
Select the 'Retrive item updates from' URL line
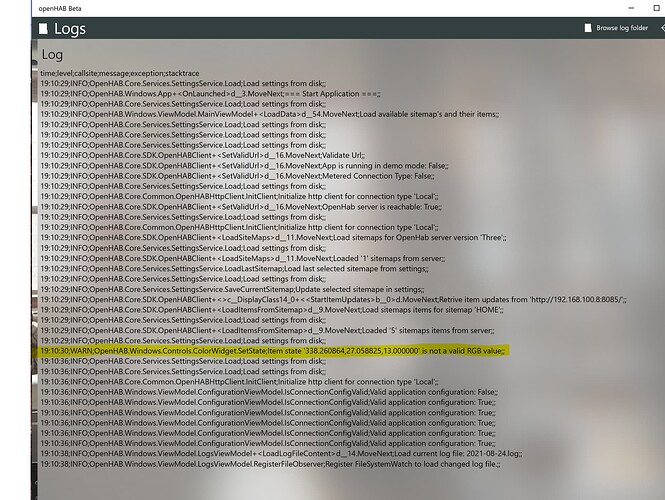[x=333, y=300]
